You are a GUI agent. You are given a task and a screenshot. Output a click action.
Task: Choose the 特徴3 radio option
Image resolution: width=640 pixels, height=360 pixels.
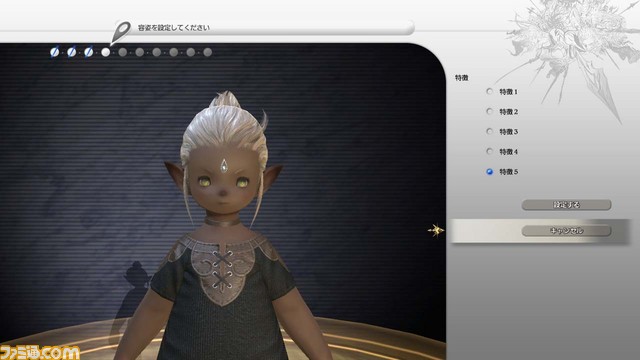490,131
